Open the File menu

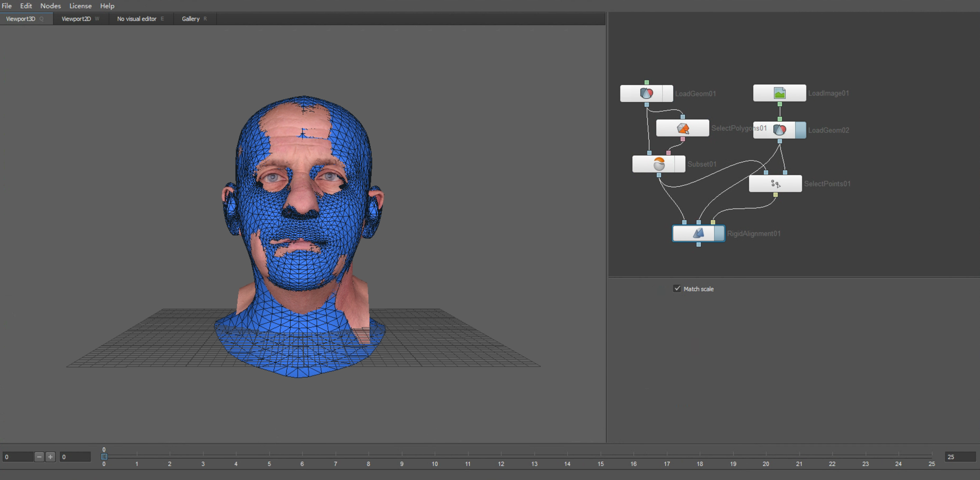point(7,6)
